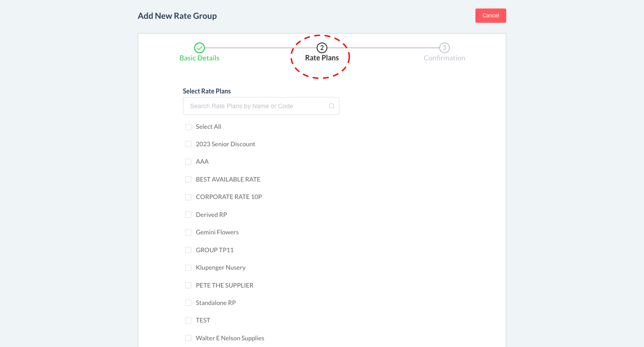644x347 pixels.
Task: Tick PETE THE SUPPLIER checkbox
Action: [x=188, y=285]
